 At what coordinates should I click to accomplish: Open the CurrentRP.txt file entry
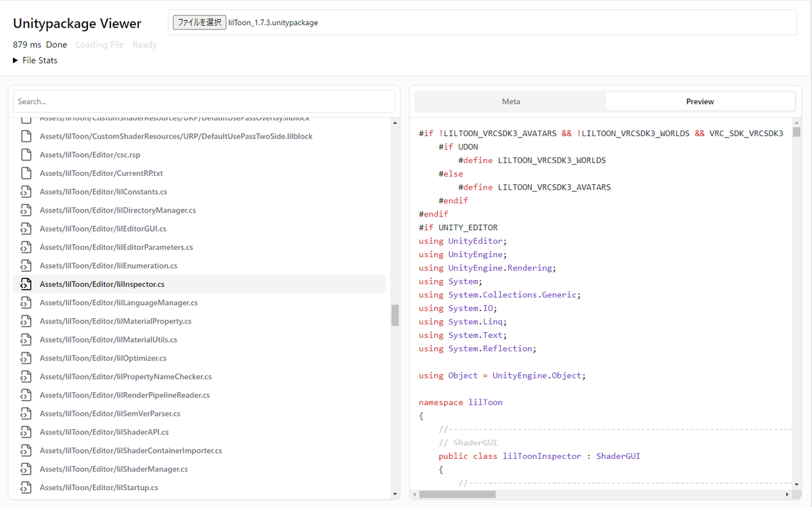click(199, 173)
